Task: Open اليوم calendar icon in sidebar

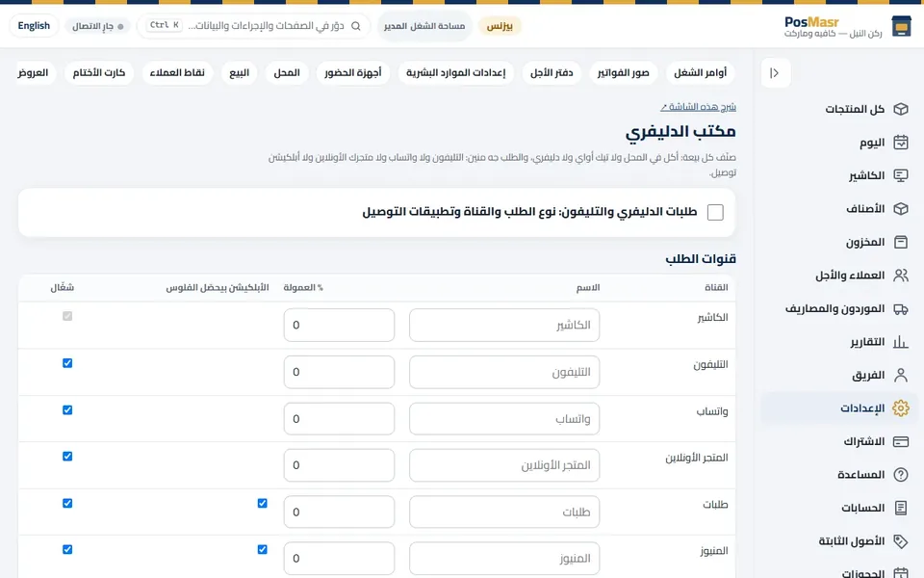Action: pyautogui.click(x=901, y=143)
